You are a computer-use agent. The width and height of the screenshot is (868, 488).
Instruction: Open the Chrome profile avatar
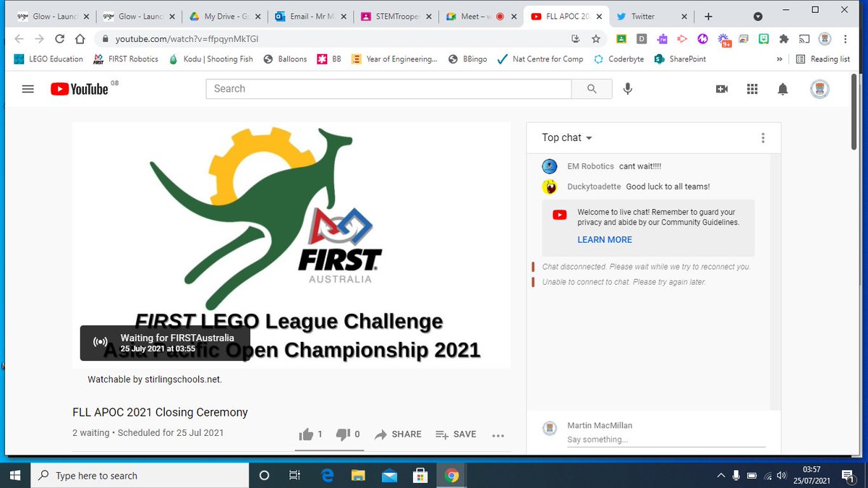[x=825, y=39]
